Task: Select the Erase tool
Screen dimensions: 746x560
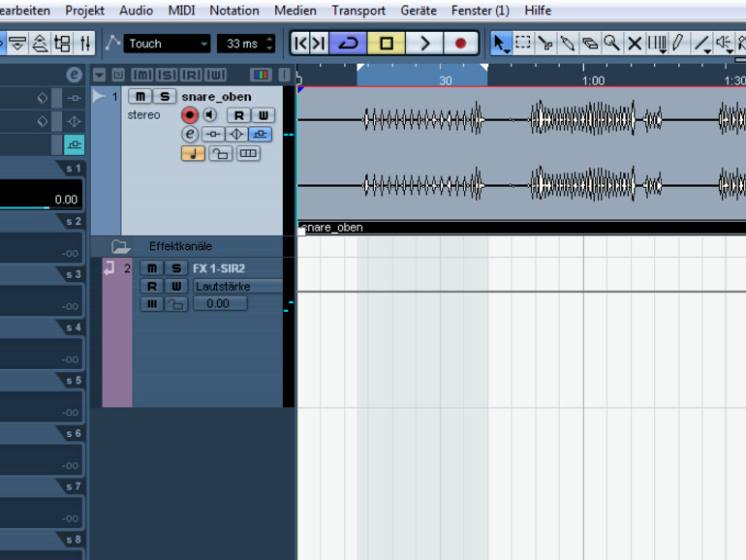Action: coord(589,44)
